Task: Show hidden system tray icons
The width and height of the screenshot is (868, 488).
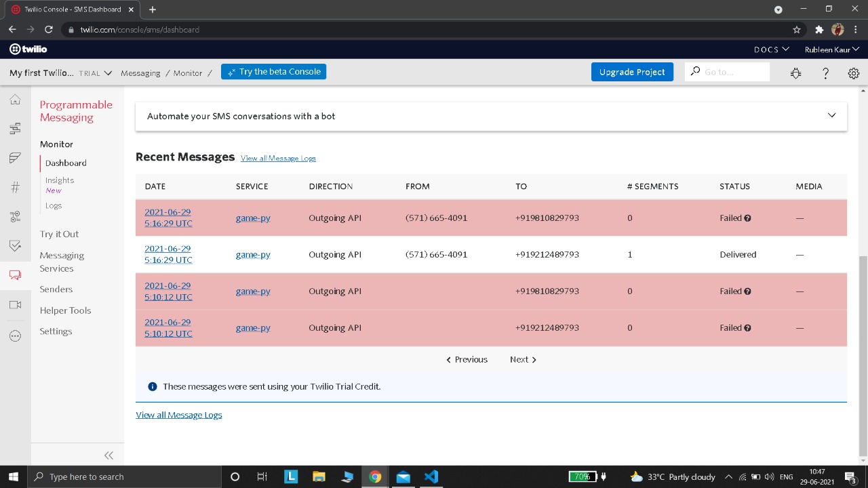Action: 728,476
